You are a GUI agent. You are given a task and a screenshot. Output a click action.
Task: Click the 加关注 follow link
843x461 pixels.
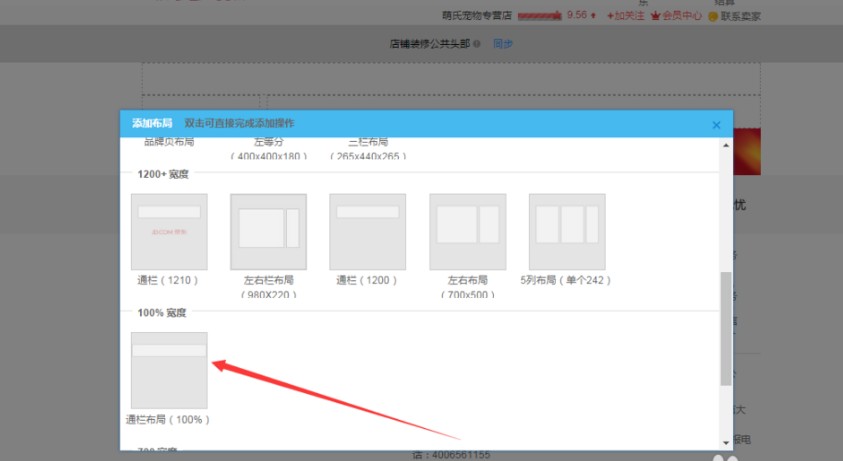626,16
